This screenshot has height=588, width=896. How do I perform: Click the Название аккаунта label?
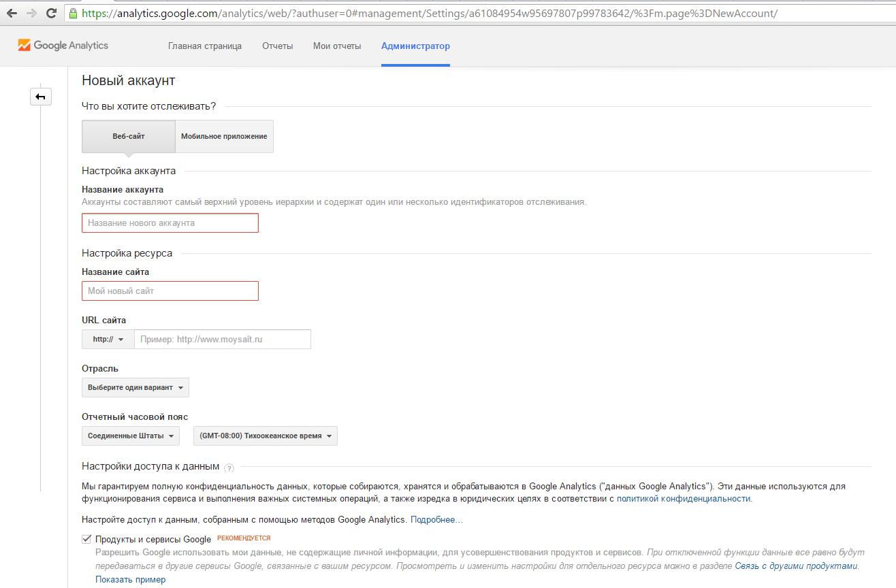(x=123, y=190)
